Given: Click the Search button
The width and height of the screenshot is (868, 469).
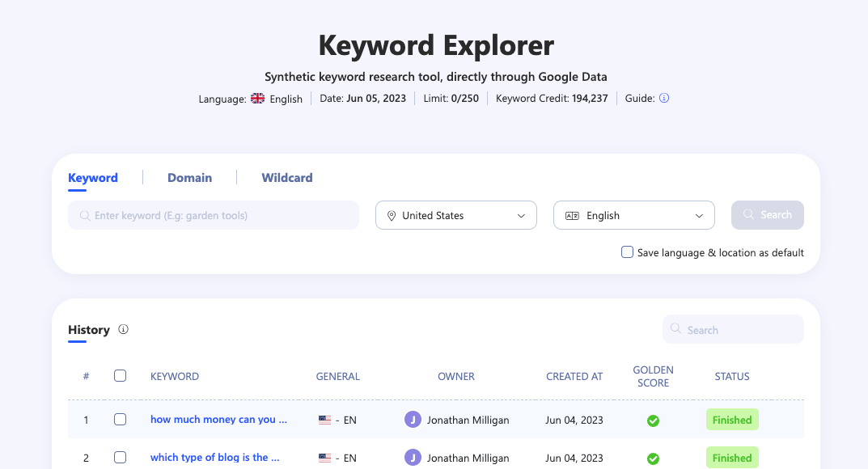Looking at the screenshot, I should [x=767, y=214].
